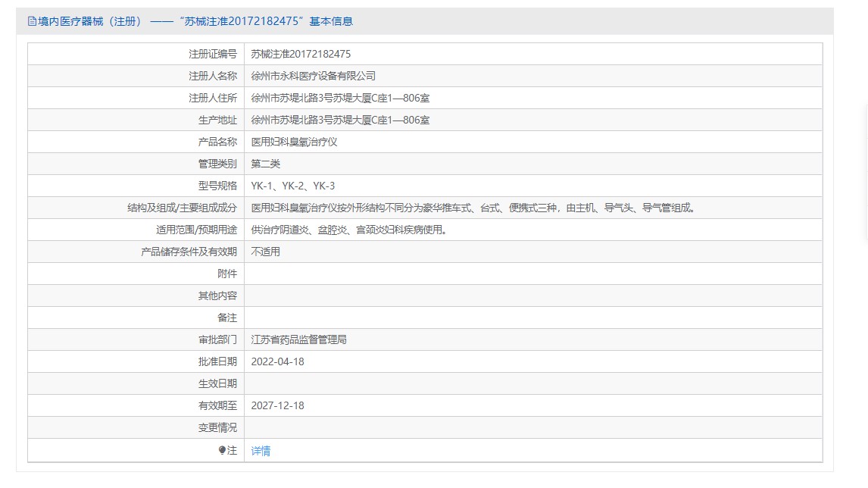Click the document icon in the header

point(32,21)
